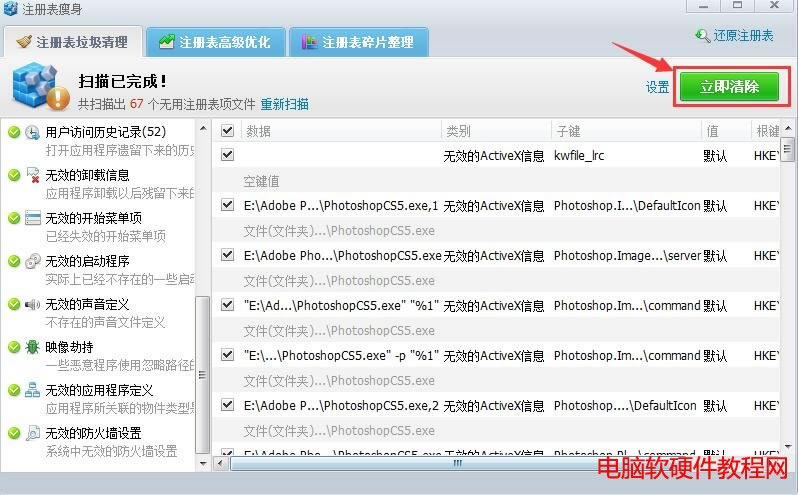Image resolution: width=798 pixels, height=495 pixels.
Task: Switch to 注册表碎片整理 tab
Action: [x=359, y=42]
